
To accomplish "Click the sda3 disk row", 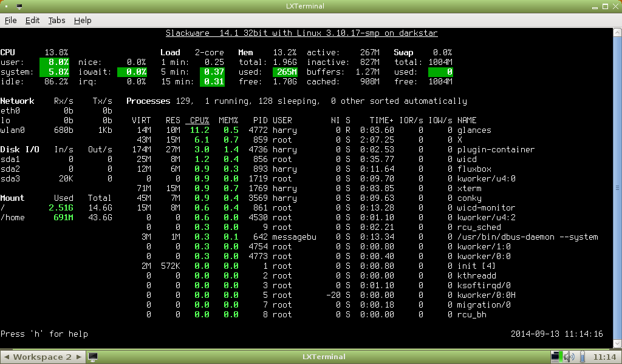I will [56, 178].
